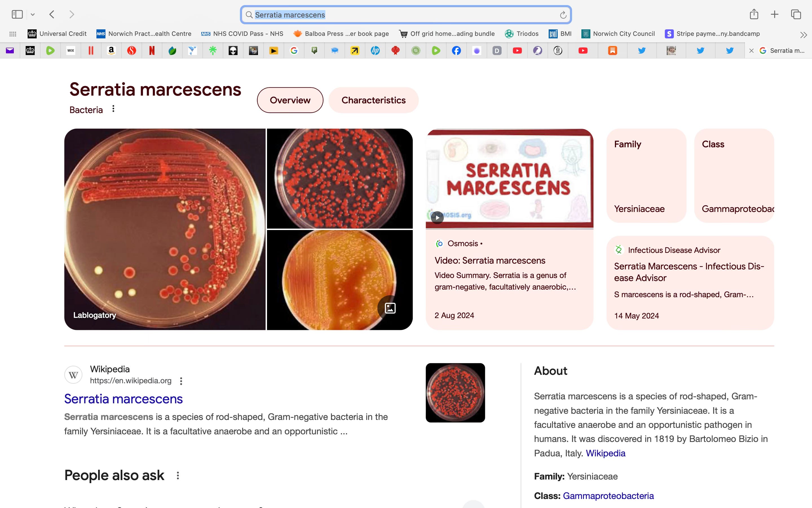Open the Norwich Practice Health Centre bookmark
The height and width of the screenshot is (508, 812).
144,34
